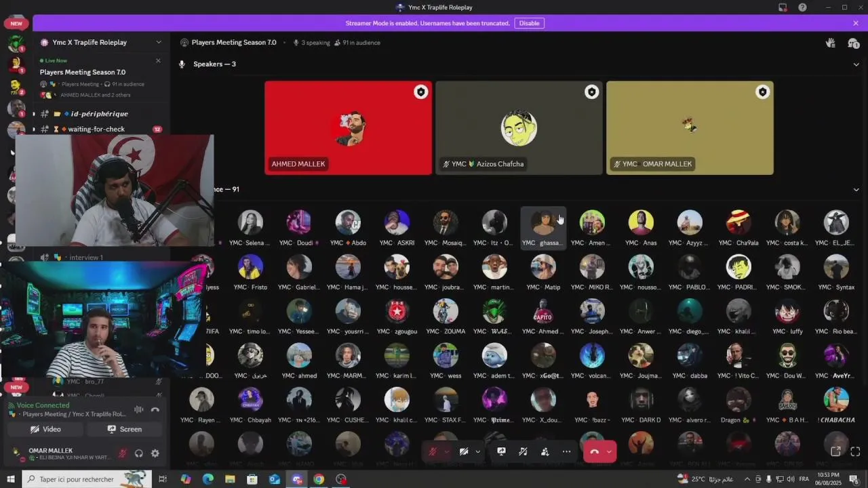Click the red disconnect button in the control bar
The image size is (868, 488).
594,451
